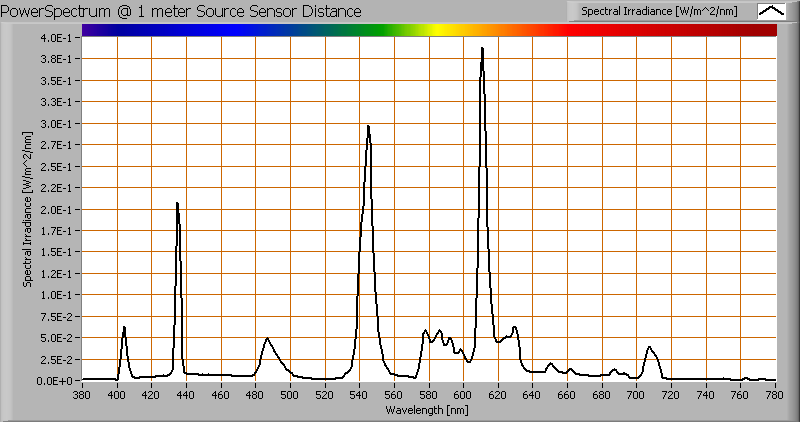Click the 4.0E-1 y-axis maximum value

54,38
